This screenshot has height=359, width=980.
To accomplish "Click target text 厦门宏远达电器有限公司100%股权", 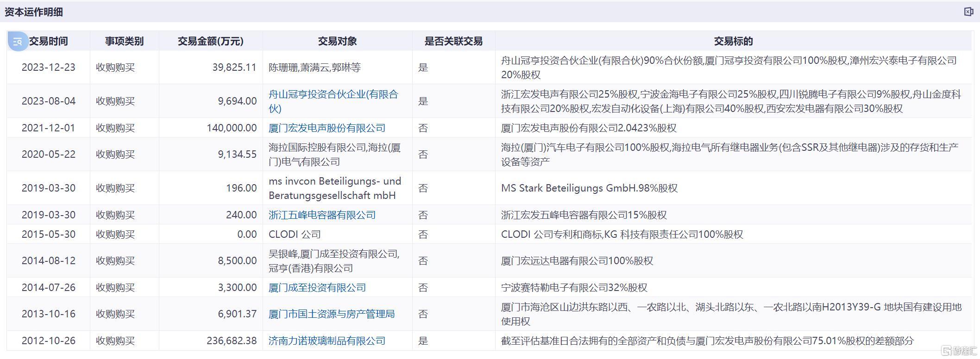I will tap(577, 261).
